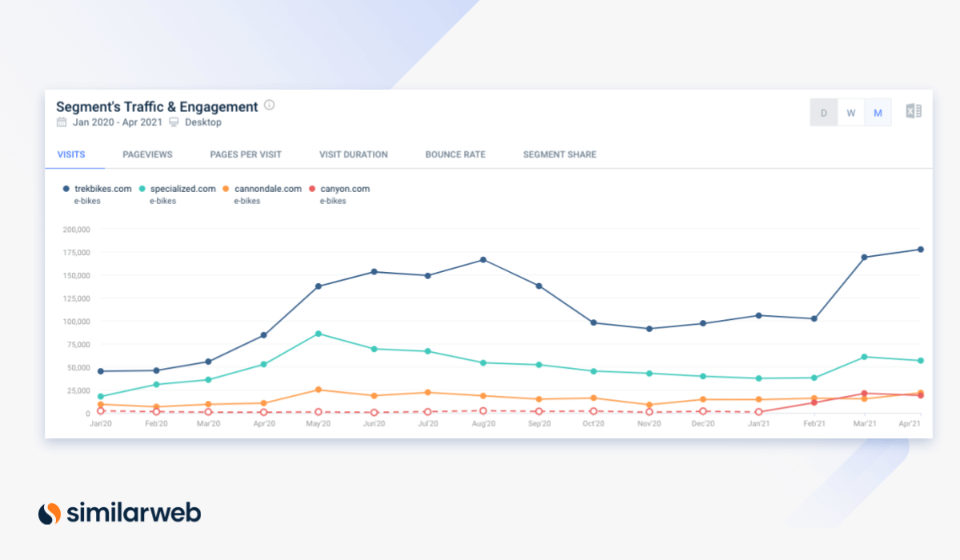Select the Segment Share tab
The height and width of the screenshot is (560, 960).
559,154
